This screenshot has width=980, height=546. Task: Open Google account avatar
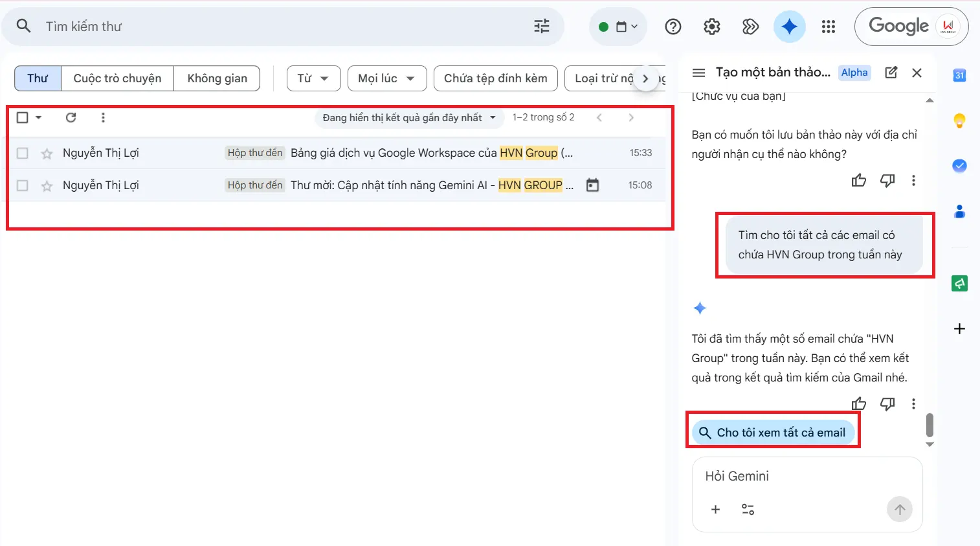[948, 27]
